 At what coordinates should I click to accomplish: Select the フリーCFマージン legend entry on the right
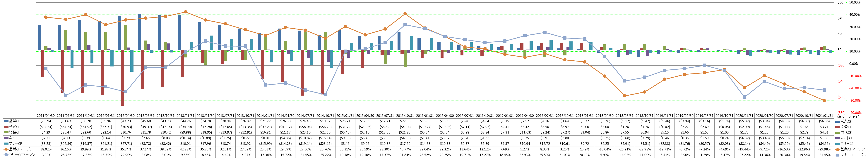(851, 155)
